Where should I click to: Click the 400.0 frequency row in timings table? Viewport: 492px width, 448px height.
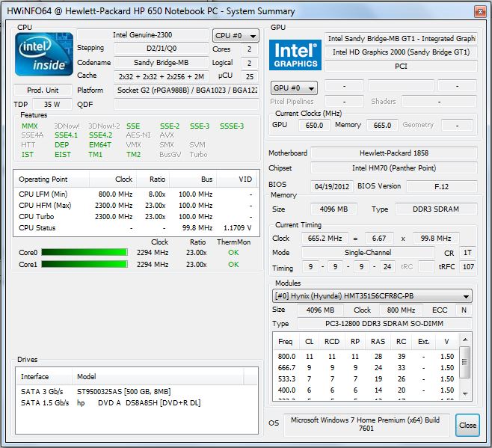366,390
